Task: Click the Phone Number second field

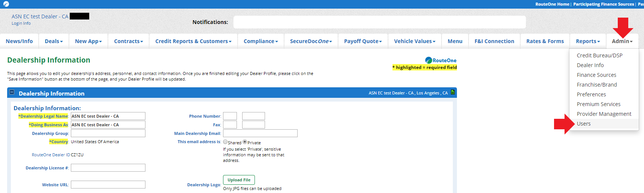Action: [x=253, y=116]
